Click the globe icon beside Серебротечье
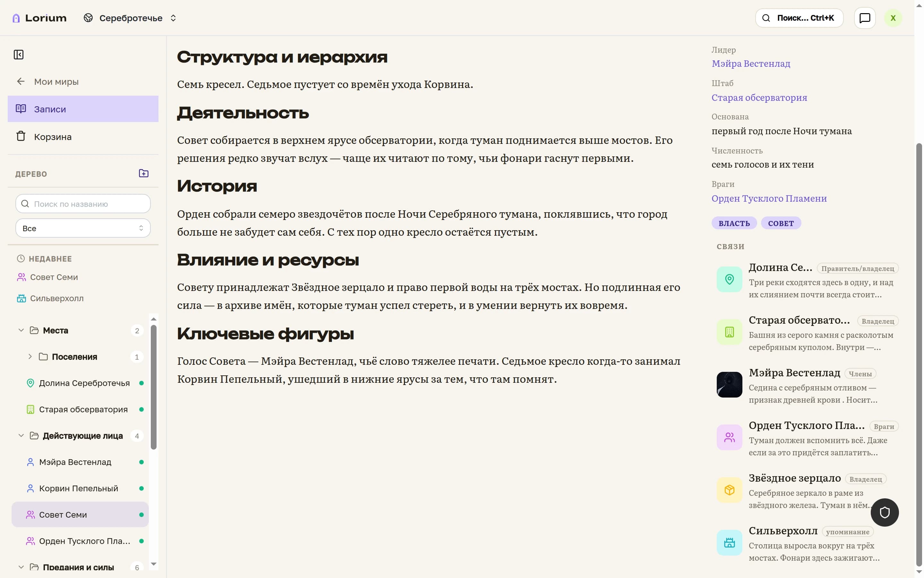 [88, 18]
